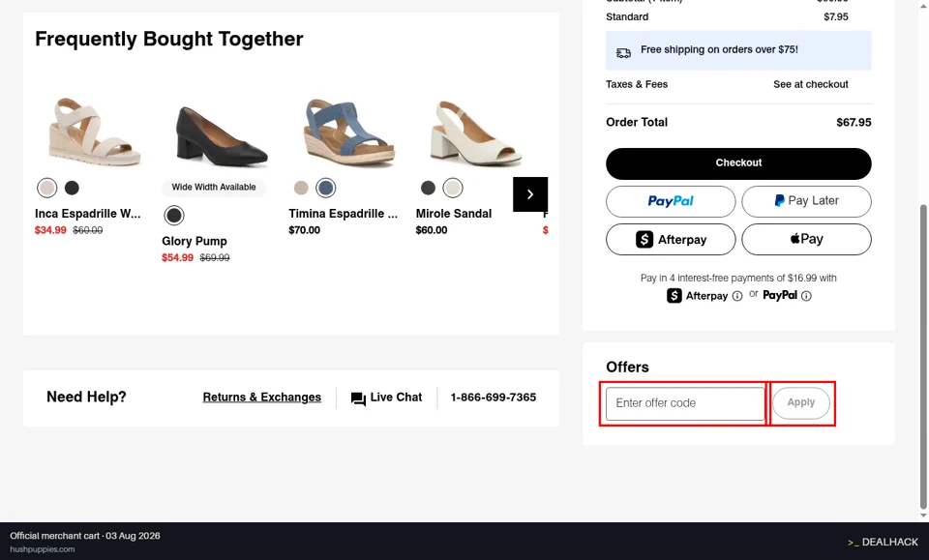Apply the offer code
Image resolution: width=929 pixels, height=560 pixels.
pos(801,402)
